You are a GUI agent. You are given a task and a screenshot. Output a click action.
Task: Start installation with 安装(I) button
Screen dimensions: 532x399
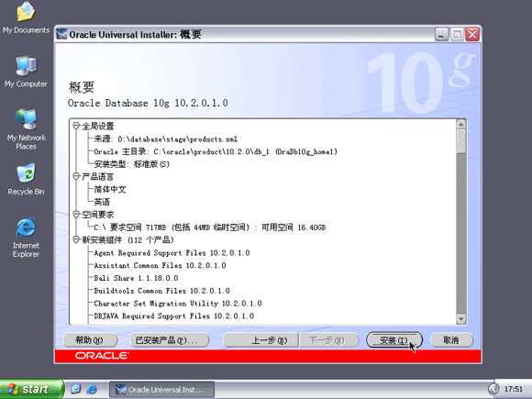point(394,340)
